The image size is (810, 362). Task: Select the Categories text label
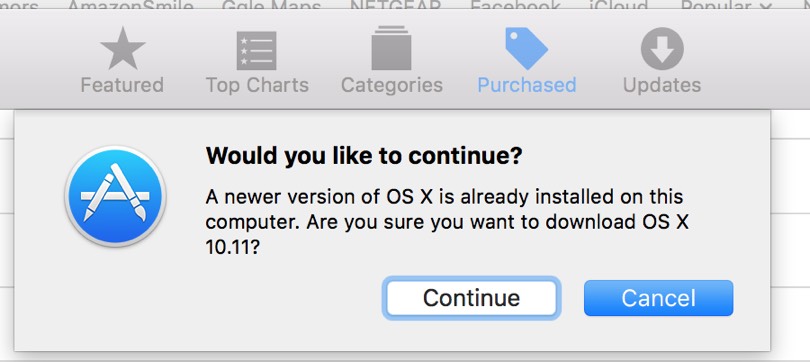(392, 86)
